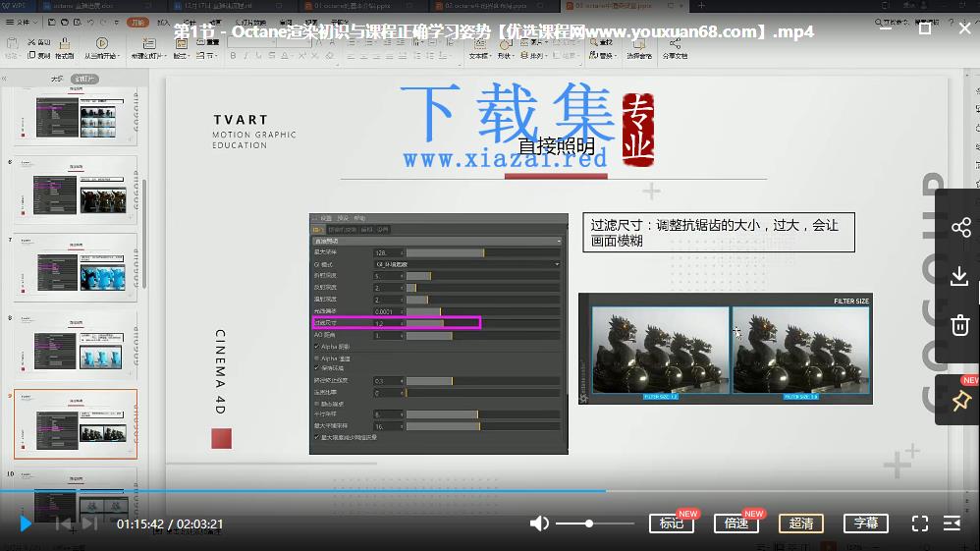Collapse the slide thumbnail panel

coord(4,79)
